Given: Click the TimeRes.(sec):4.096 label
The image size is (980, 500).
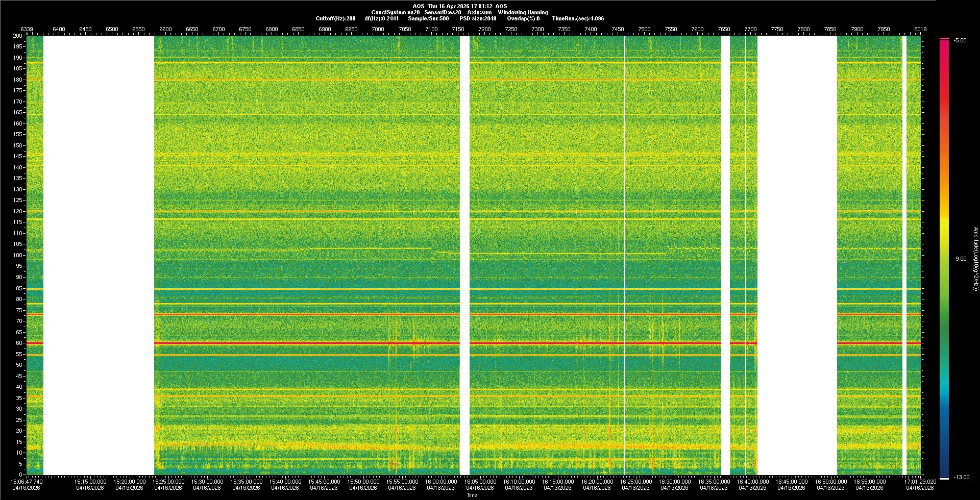Looking at the screenshot, I should pyautogui.click(x=578, y=18).
